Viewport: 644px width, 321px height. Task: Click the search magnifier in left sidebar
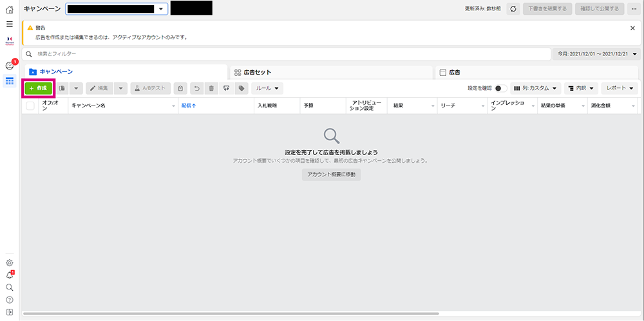pyautogui.click(x=10, y=288)
